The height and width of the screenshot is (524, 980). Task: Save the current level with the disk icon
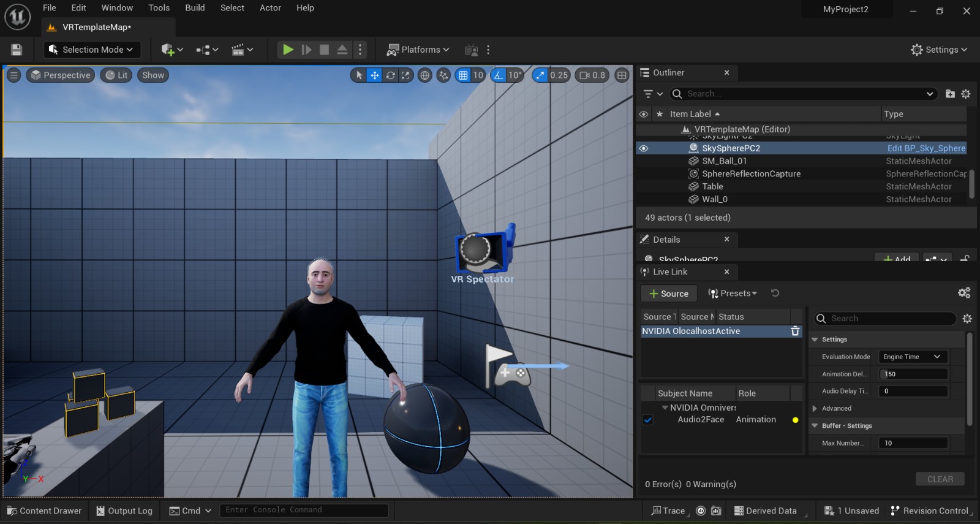tap(17, 50)
